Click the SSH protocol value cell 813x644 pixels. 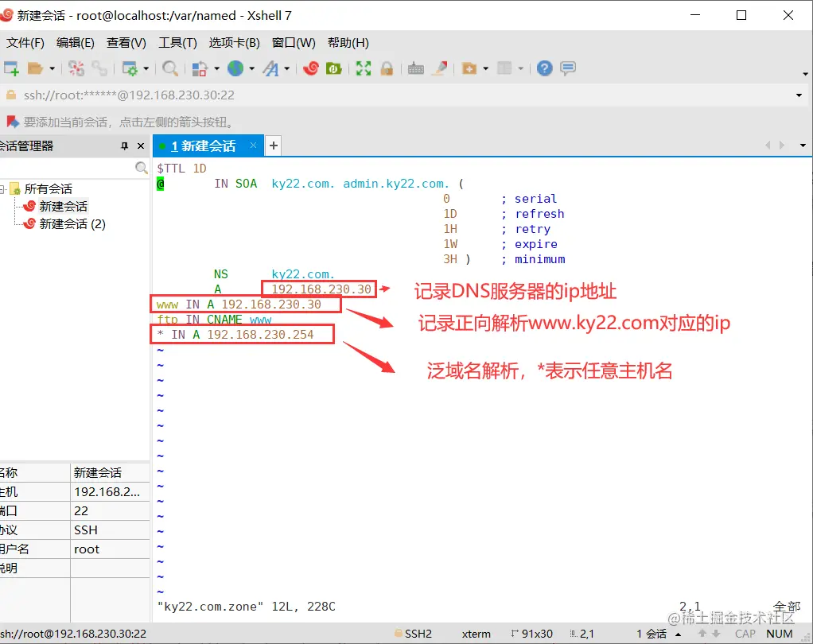coord(110,530)
